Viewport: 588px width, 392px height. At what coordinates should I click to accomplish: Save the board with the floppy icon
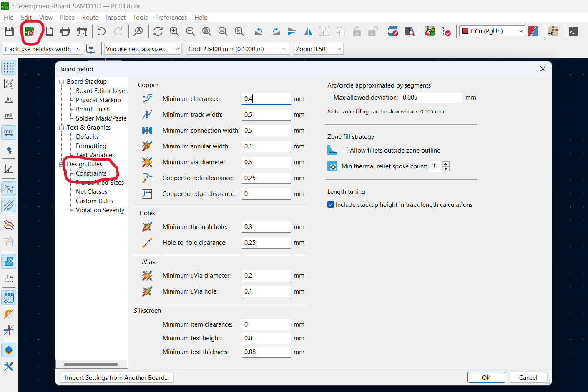click(x=9, y=31)
